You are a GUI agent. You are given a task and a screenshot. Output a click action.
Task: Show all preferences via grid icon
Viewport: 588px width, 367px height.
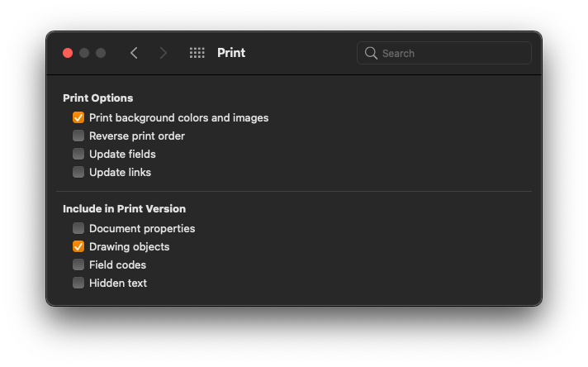tap(197, 53)
